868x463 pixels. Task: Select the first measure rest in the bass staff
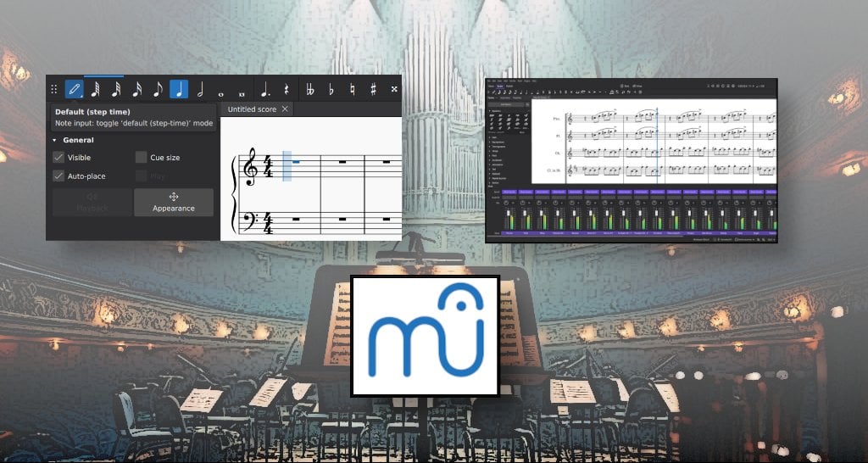click(296, 220)
